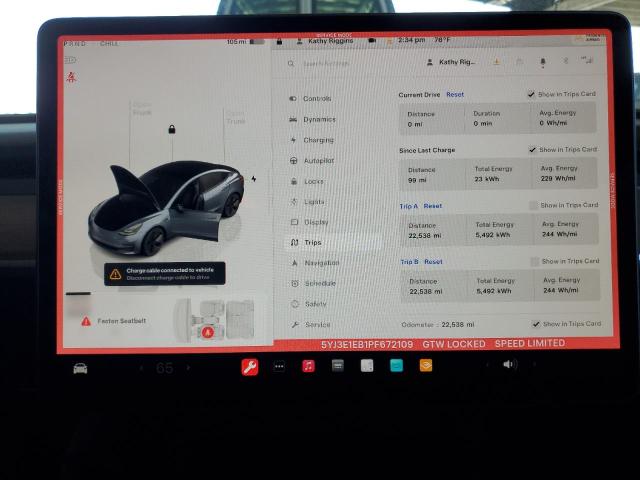This screenshot has height=480, width=640.
Task: Tap the car controls icon in dock
Action: pos(80,368)
